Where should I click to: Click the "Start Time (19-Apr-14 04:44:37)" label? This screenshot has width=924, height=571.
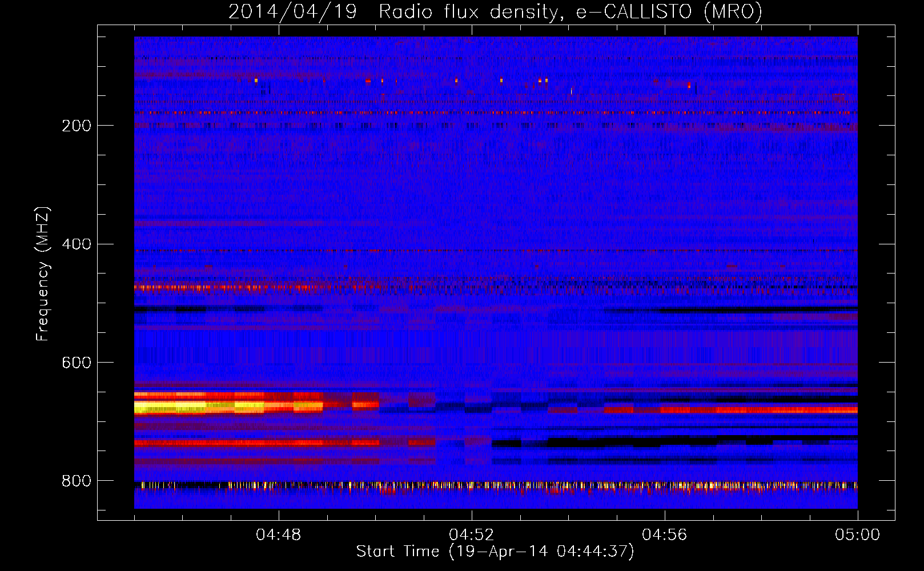(495, 552)
